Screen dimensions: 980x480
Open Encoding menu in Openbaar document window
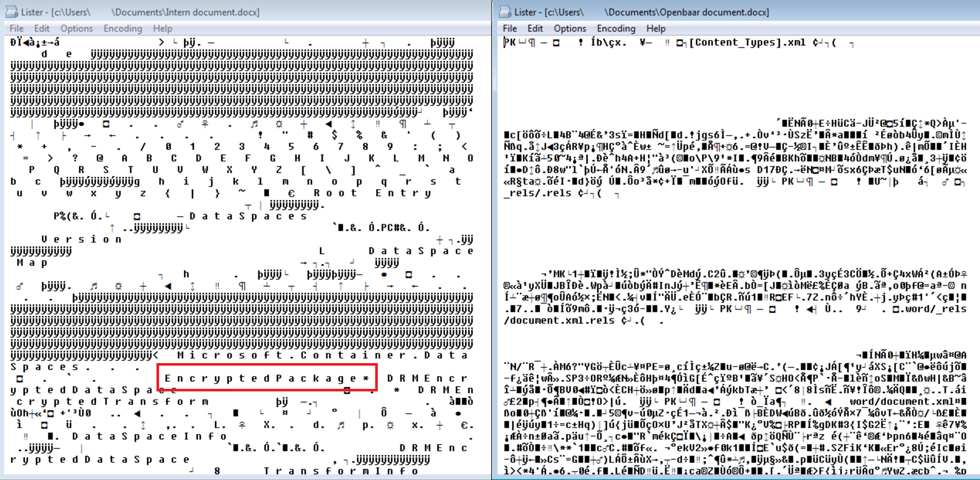[616, 28]
